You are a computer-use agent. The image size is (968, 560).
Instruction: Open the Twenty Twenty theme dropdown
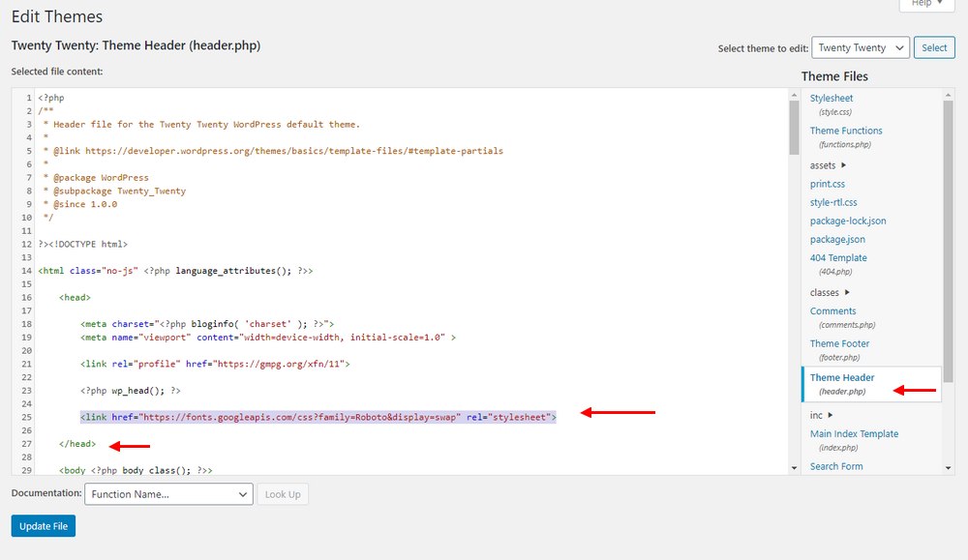point(860,47)
